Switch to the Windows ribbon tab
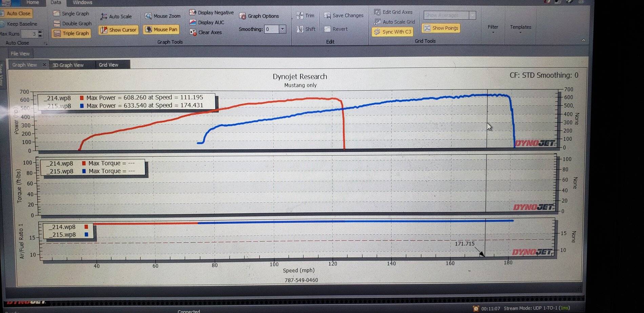This screenshot has width=644, height=313. point(82,2)
